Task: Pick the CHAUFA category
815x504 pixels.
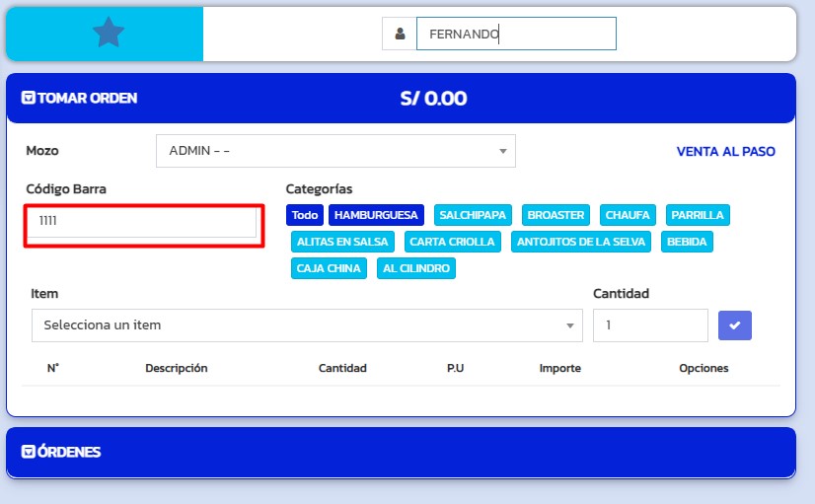Action: (x=628, y=215)
